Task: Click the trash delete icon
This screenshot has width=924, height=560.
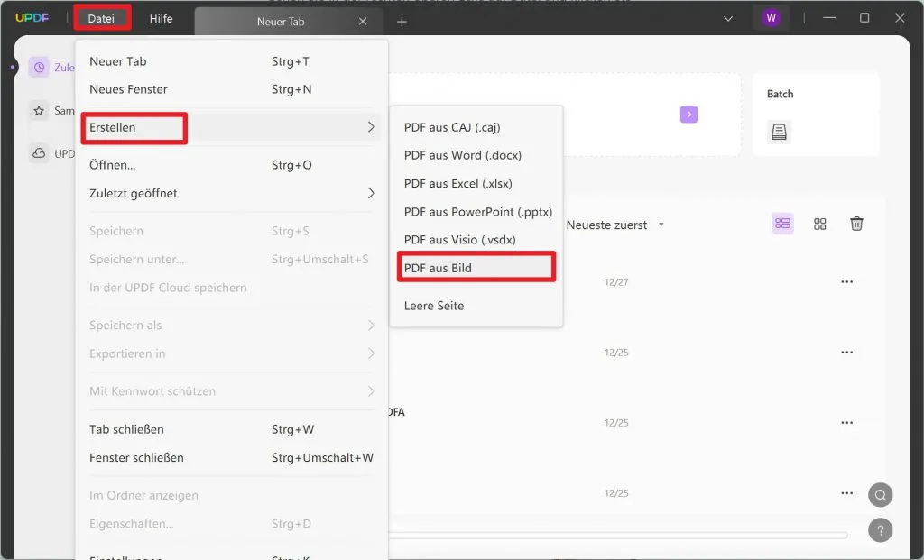Action: click(856, 224)
